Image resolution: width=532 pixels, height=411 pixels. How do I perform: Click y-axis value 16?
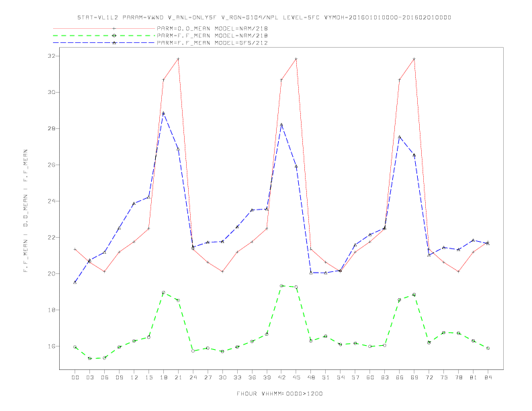(x=51, y=347)
